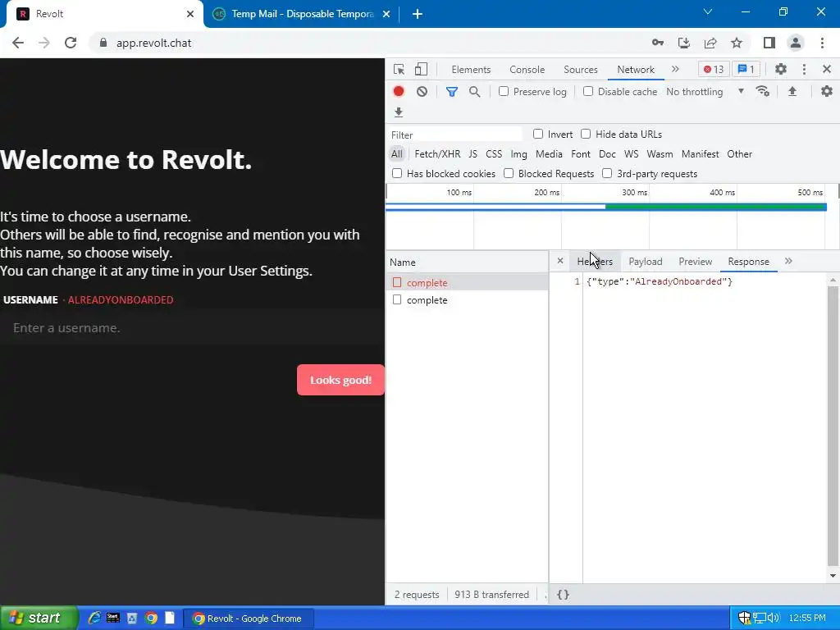Open the Preview tab
This screenshot has width=840, height=630.
pyautogui.click(x=696, y=262)
